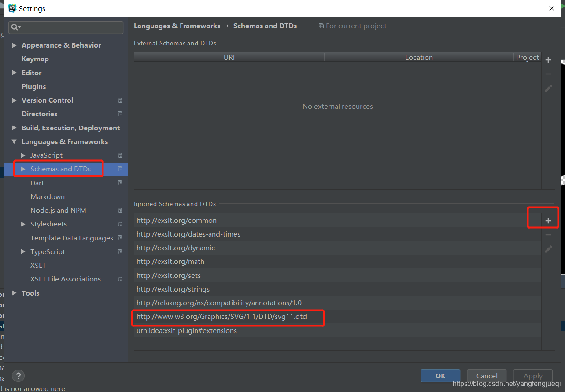Click the help question mark icon

point(18,376)
